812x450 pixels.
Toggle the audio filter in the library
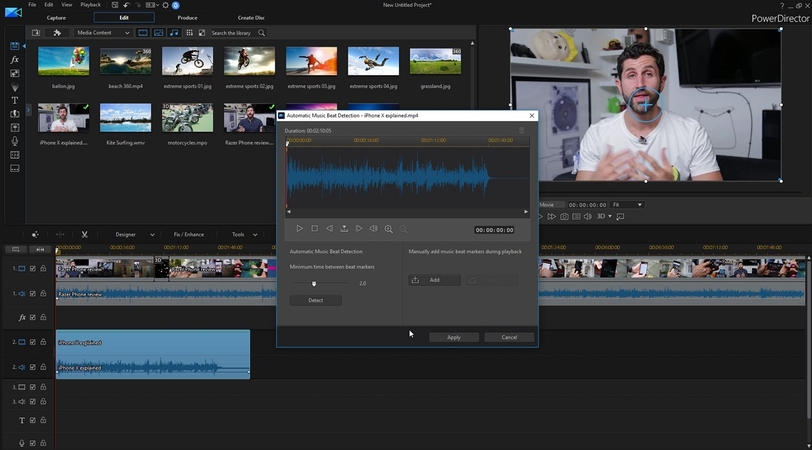tap(174, 33)
